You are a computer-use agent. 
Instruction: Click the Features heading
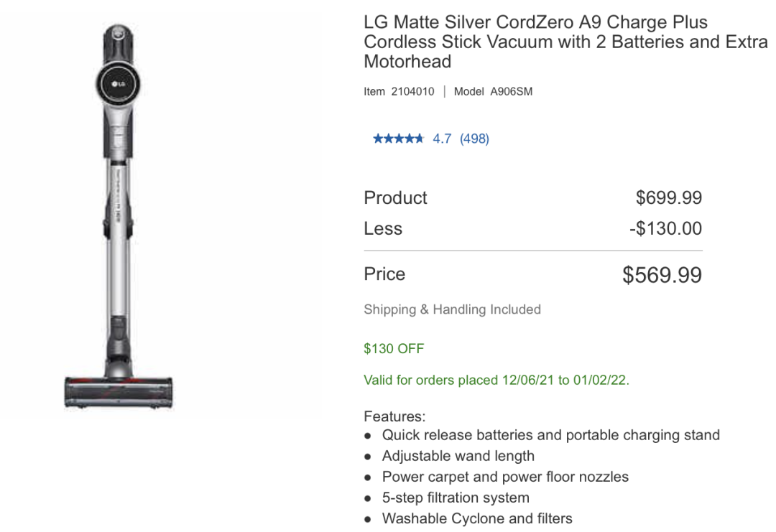click(394, 416)
